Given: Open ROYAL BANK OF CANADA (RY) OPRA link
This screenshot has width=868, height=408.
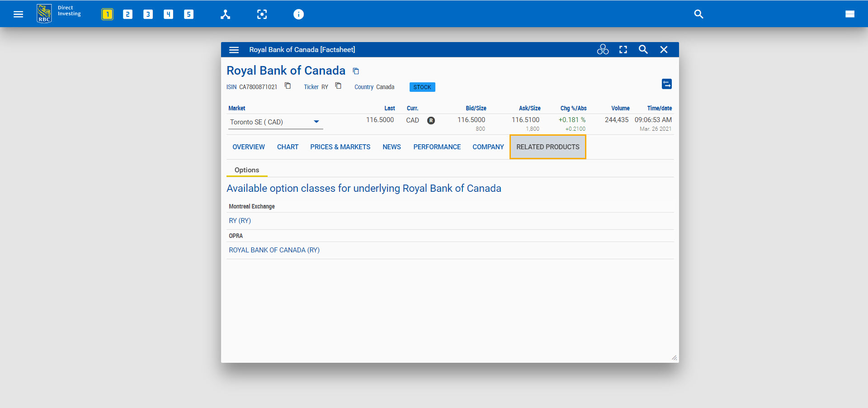Looking at the screenshot, I should 274,250.
